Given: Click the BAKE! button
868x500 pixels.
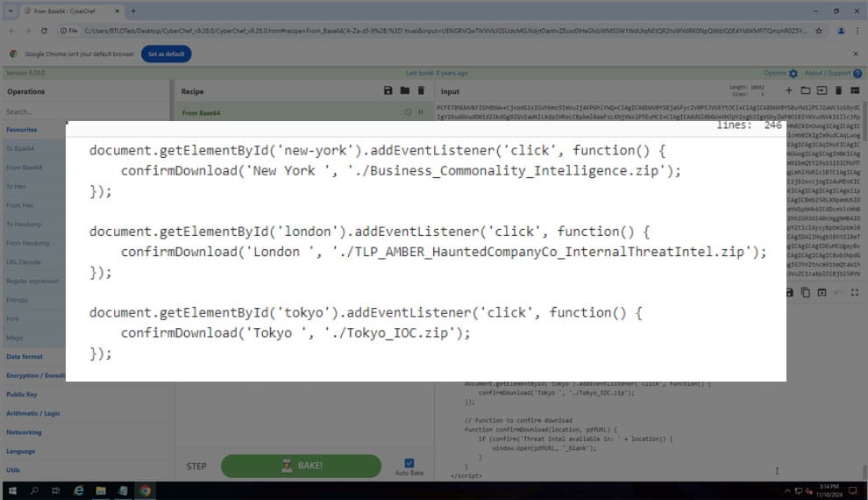Looking at the screenshot, I should click(x=301, y=466).
